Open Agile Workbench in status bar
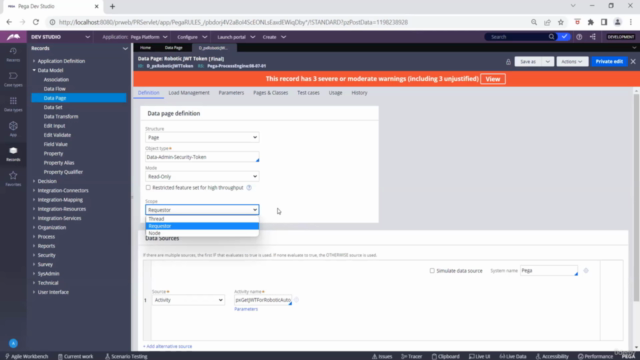This screenshot has width=640, height=360. click(26, 356)
